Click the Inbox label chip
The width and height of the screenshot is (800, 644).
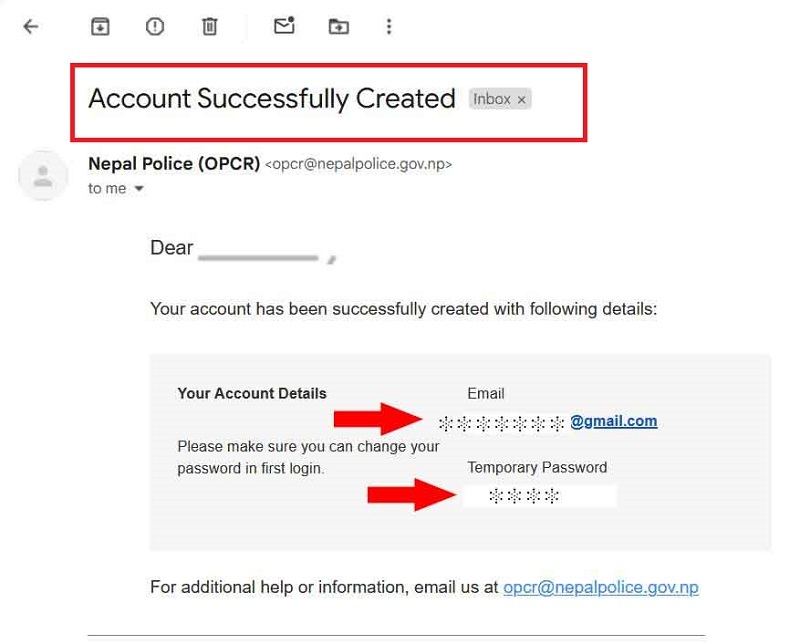pos(492,99)
